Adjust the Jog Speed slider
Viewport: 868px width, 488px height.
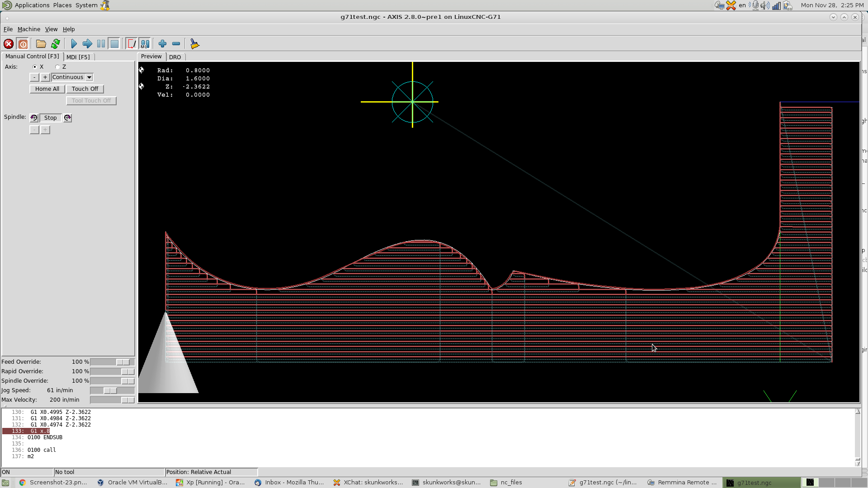point(112,390)
